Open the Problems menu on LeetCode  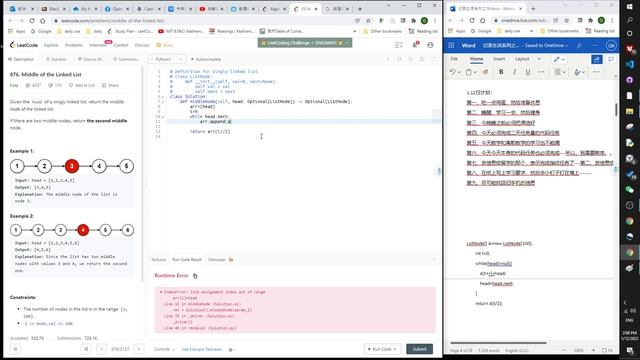[x=74, y=45]
